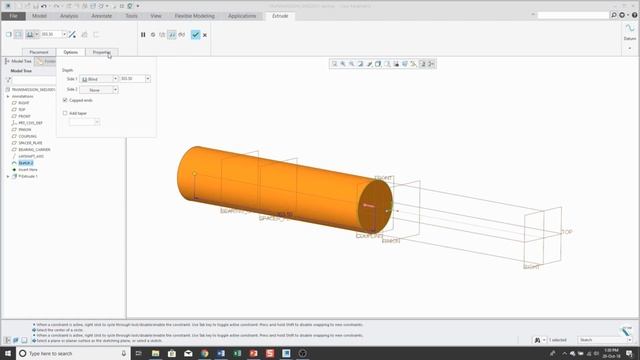
Task: Select Extrude as solid icon
Action: pos(9,35)
